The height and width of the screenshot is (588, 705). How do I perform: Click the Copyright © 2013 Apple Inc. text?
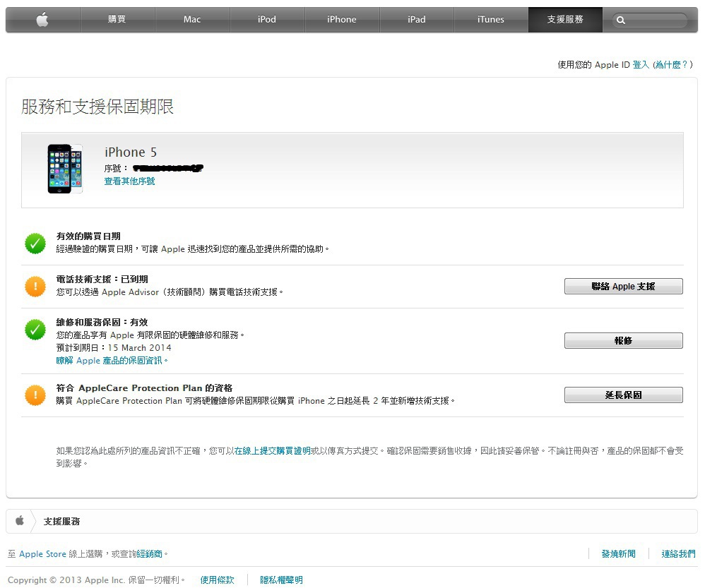click(x=66, y=580)
